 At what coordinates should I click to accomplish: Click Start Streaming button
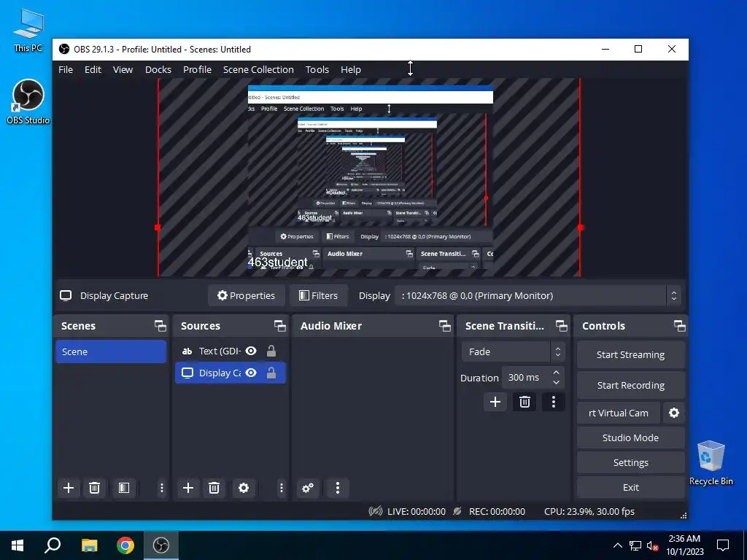point(630,355)
